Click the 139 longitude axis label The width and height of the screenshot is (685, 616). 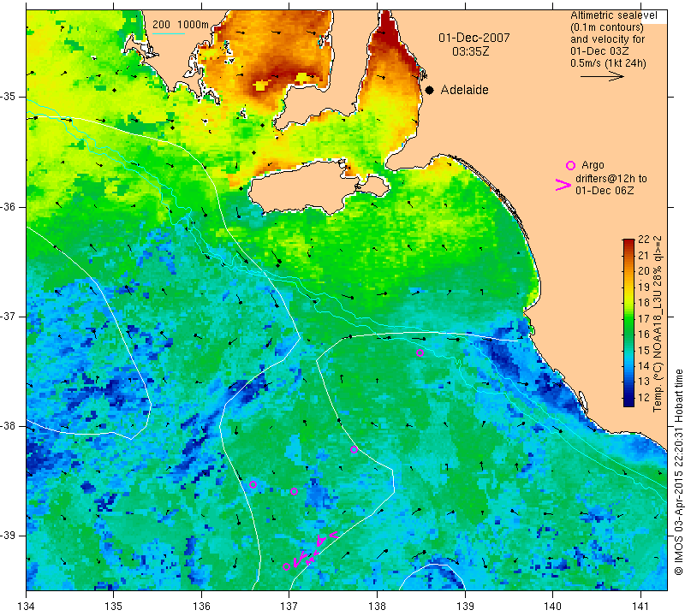point(465,607)
